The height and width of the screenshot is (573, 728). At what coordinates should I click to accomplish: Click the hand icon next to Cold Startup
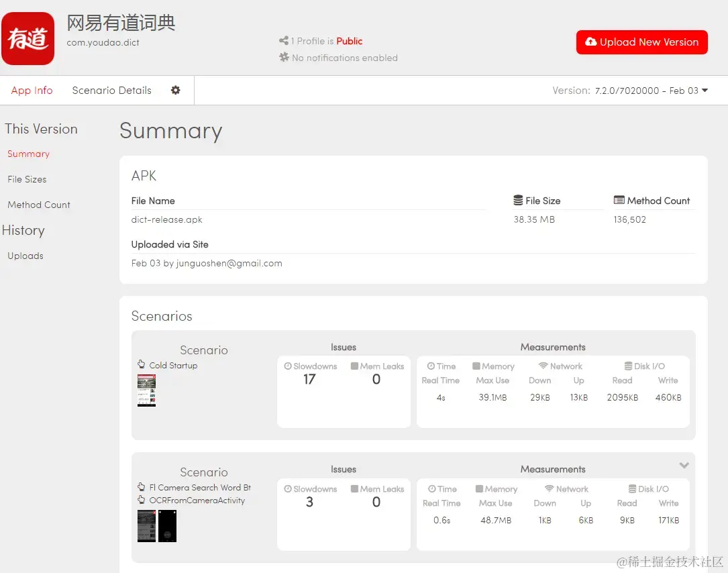(141, 364)
